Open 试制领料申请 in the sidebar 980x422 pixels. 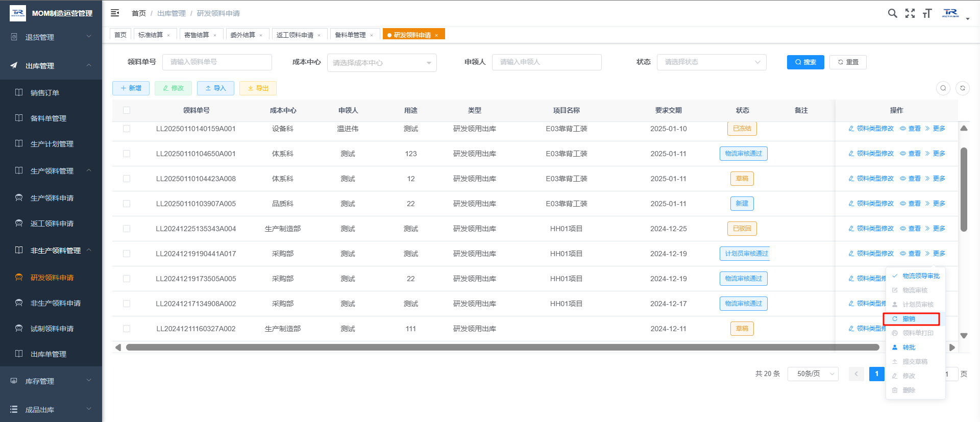coord(52,329)
